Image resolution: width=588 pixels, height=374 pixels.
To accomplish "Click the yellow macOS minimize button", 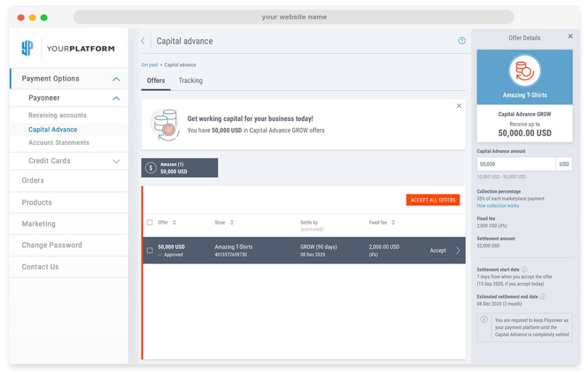I will [x=32, y=17].
